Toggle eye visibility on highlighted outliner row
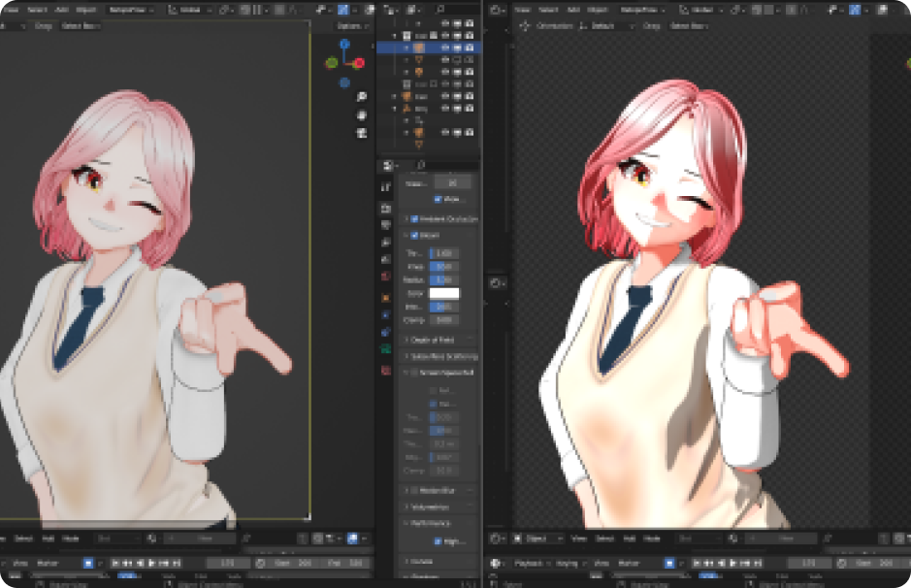Screen dimensions: 911x588 [x=445, y=48]
